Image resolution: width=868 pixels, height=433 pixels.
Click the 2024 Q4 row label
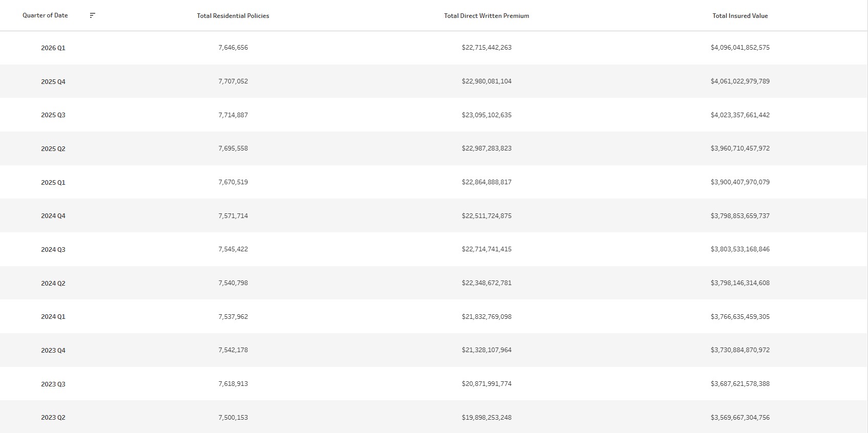pyautogui.click(x=53, y=216)
